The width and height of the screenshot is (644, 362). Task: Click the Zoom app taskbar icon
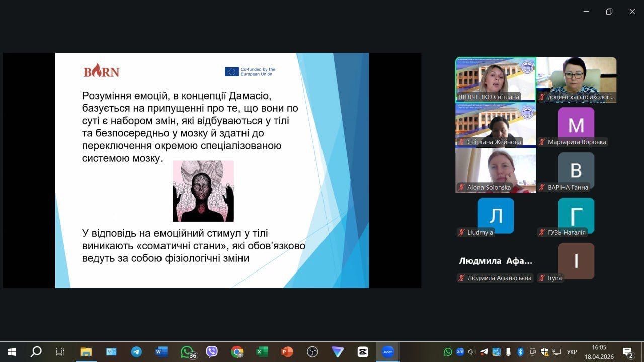388,352
